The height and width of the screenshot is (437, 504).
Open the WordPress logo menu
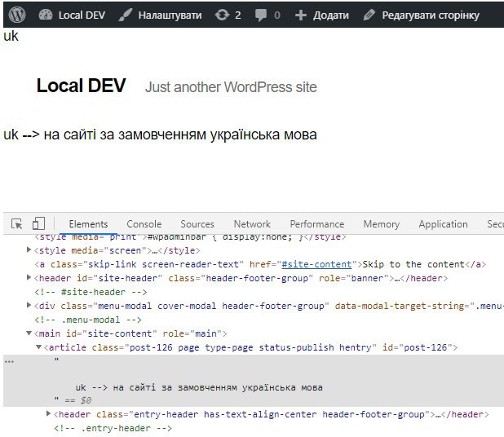tap(17, 15)
